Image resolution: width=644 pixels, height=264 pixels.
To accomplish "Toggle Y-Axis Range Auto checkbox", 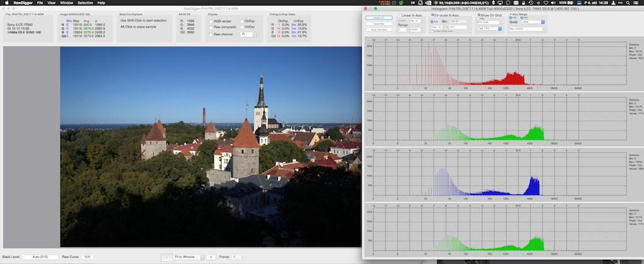I will point(511,18).
